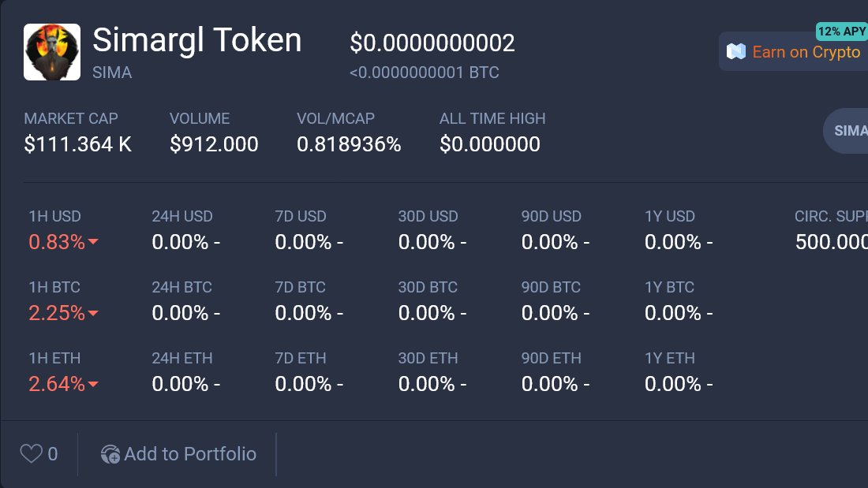Click the Simargl Token logo image
The height and width of the screenshot is (488, 868).
pyautogui.click(x=52, y=52)
